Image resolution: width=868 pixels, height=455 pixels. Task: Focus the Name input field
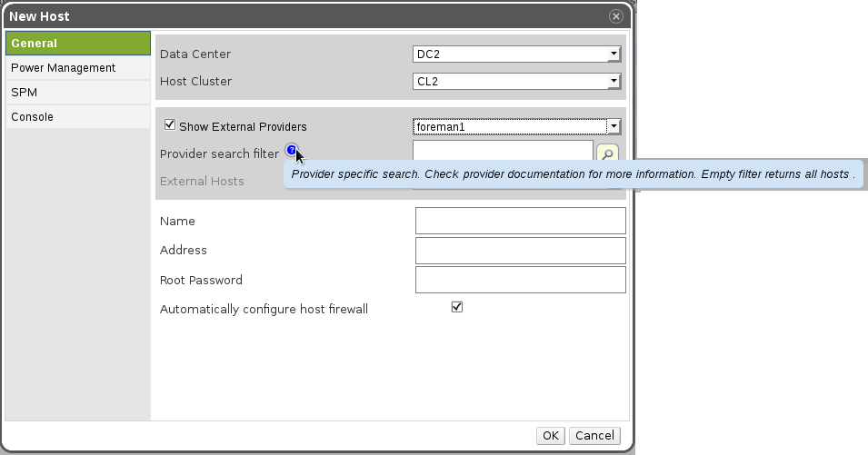pyautogui.click(x=520, y=221)
